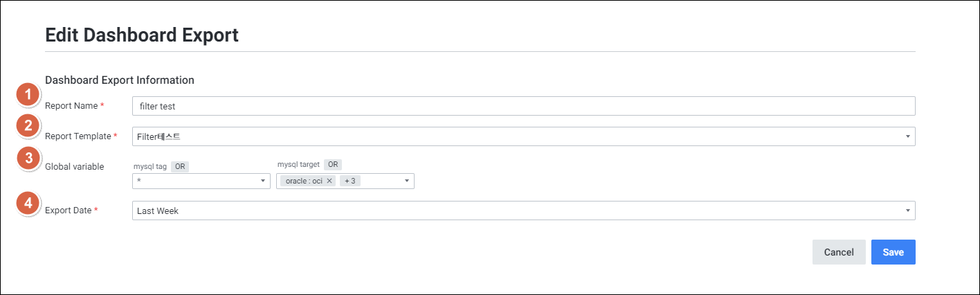The height and width of the screenshot is (295, 980).
Task: Click the numbered badge 4 marker
Action: click(x=28, y=204)
